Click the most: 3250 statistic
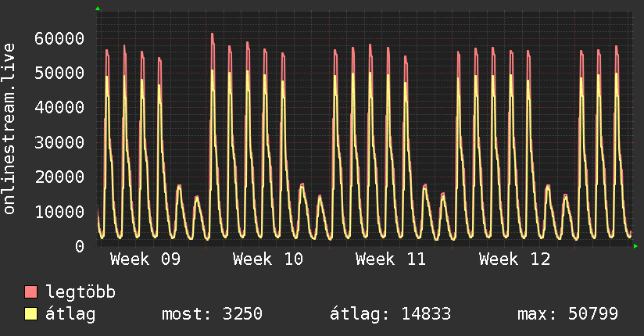 [x=212, y=314]
